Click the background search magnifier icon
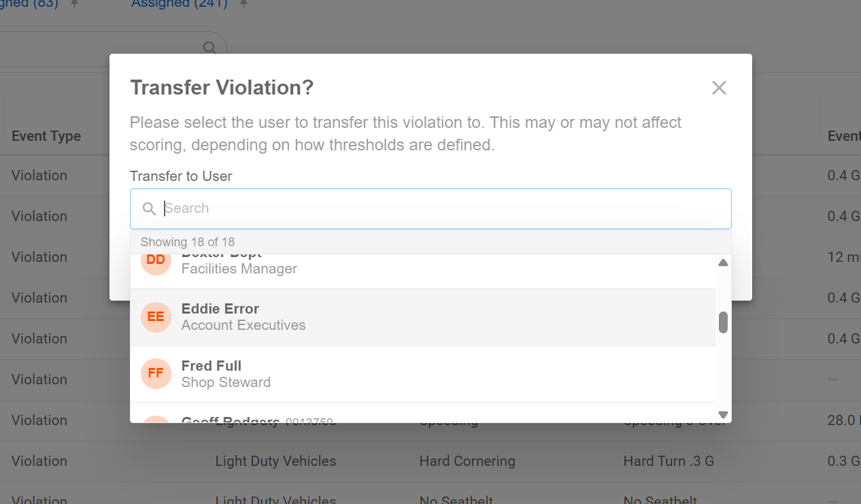Viewport: 861px width, 504px height. [x=210, y=48]
